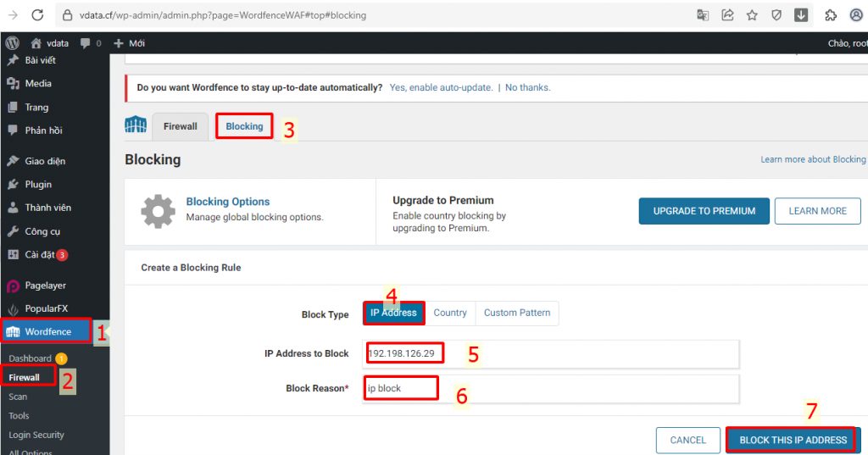The width and height of the screenshot is (868, 455).
Task: Open Wordfence Scan submenu
Action: pyautogui.click(x=18, y=397)
